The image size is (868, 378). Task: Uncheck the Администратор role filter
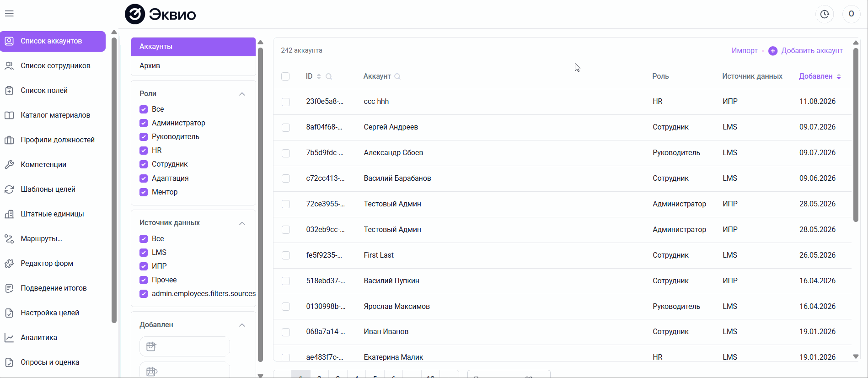coord(144,123)
